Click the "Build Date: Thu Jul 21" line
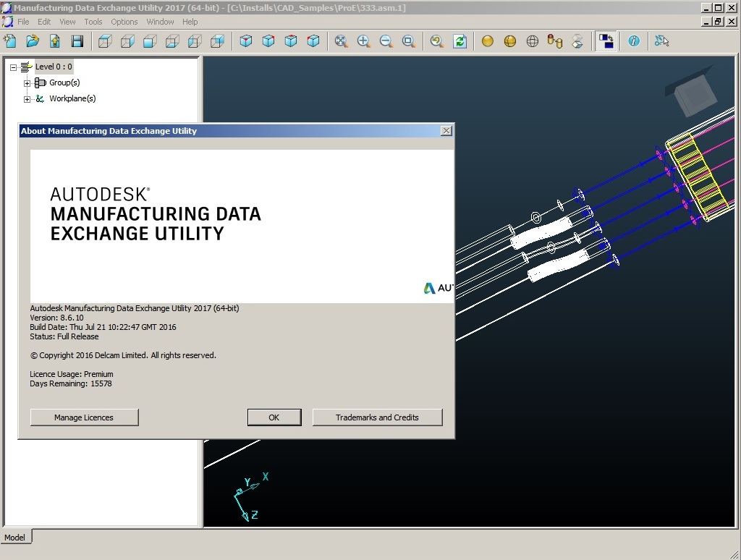This screenshot has width=741, height=560. pos(103,327)
